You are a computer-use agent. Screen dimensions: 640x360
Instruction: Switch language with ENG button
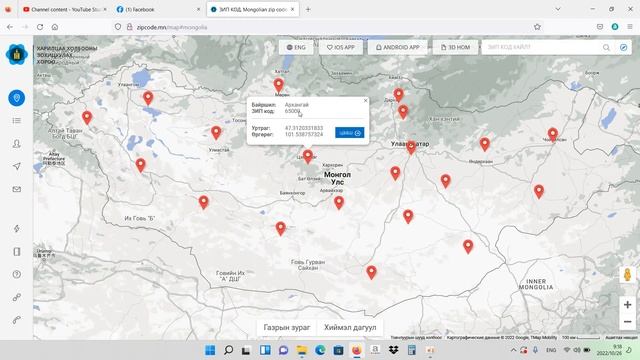(x=296, y=47)
